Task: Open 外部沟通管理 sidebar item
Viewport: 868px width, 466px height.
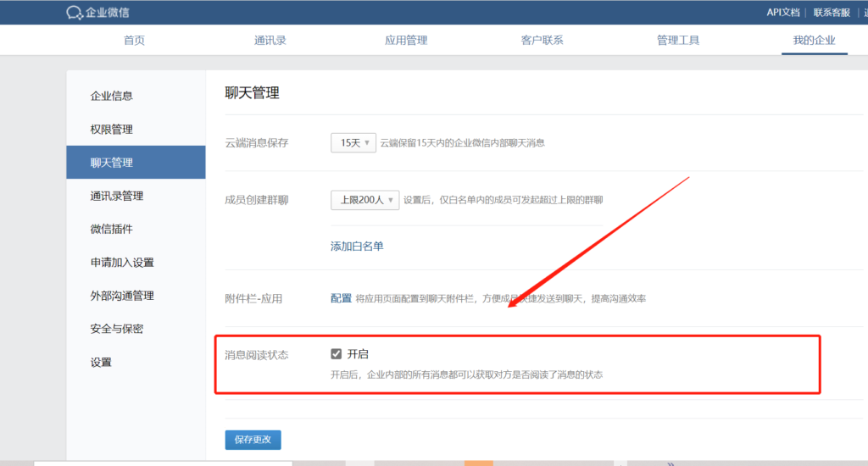Action: (122, 296)
